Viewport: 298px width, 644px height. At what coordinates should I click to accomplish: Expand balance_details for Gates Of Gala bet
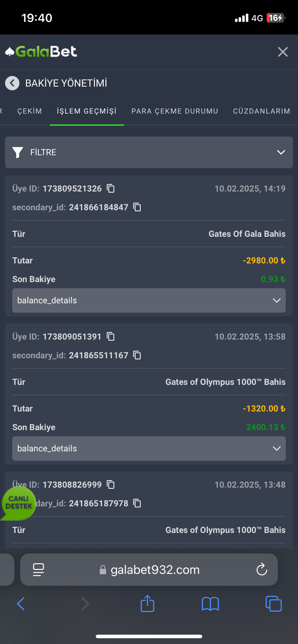point(149,300)
